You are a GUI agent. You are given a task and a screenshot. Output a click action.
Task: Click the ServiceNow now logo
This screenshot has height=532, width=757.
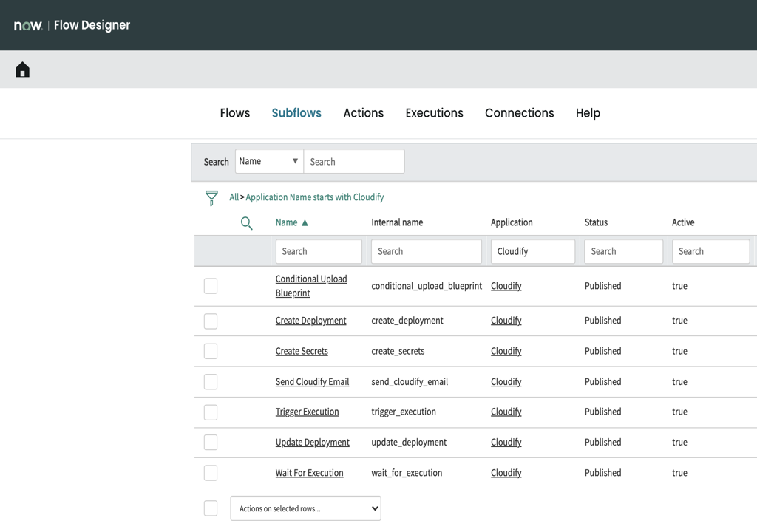[x=28, y=26]
